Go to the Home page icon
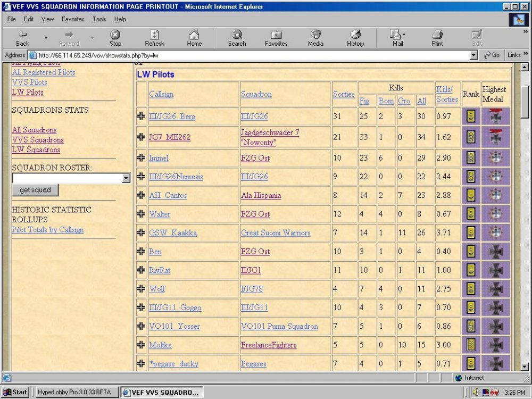Image resolution: width=532 pixels, height=399 pixels. pyautogui.click(x=194, y=35)
